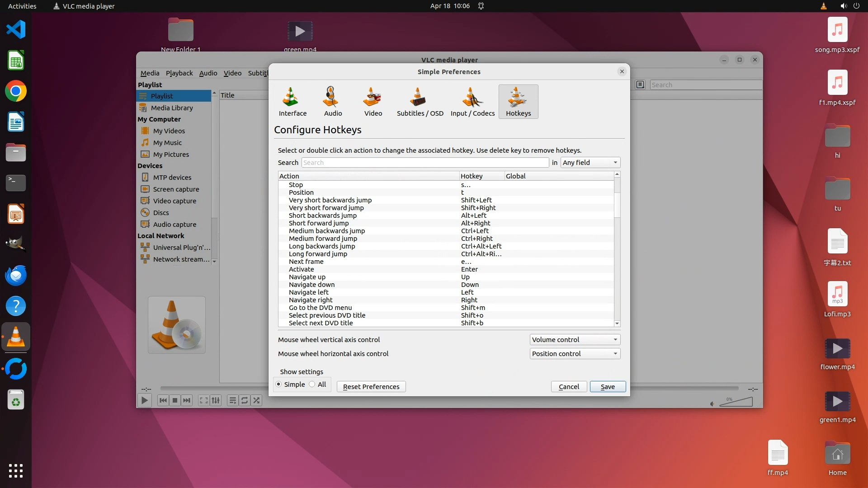Expand the Position control dropdown

pyautogui.click(x=575, y=354)
